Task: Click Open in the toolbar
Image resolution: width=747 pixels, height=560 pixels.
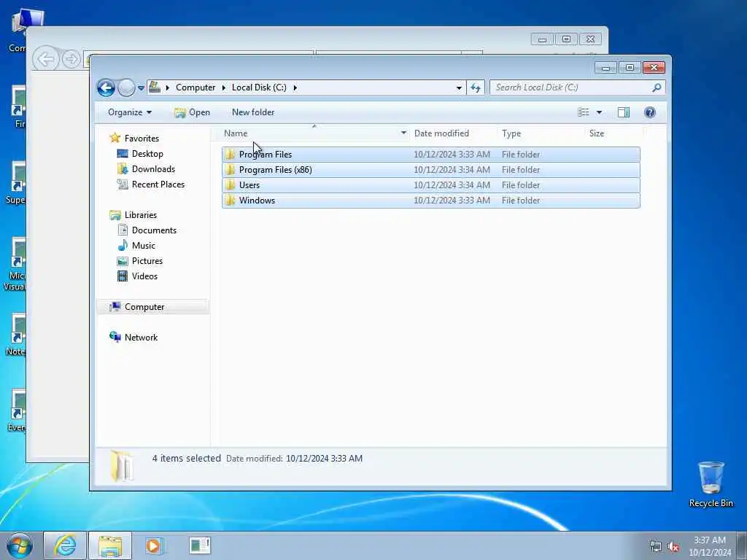Action: click(x=193, y=112)
